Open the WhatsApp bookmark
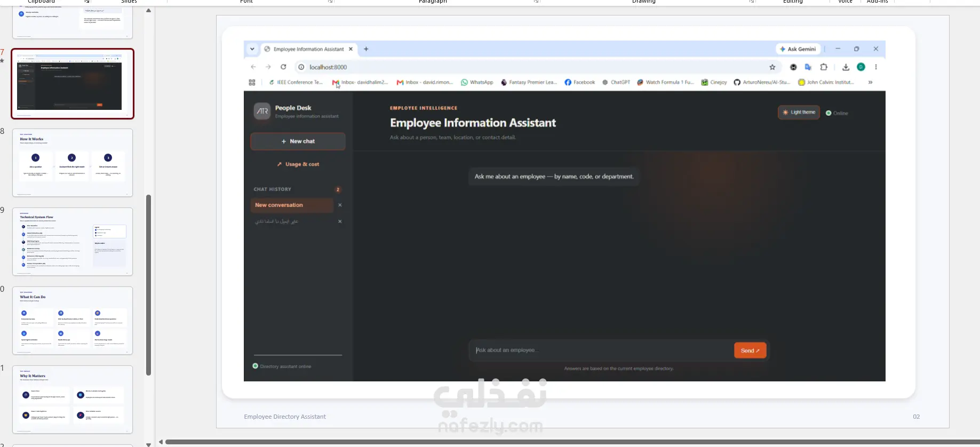The image size is (980, 447). point(477,82)
